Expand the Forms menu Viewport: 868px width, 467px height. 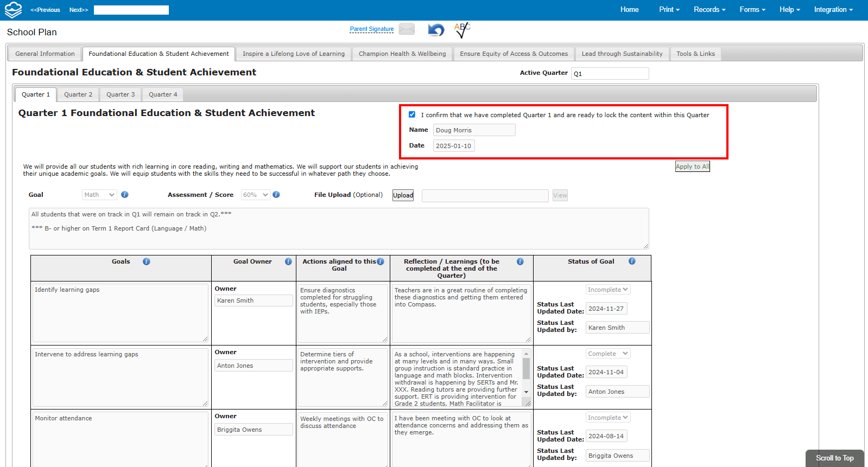point(752,10)
